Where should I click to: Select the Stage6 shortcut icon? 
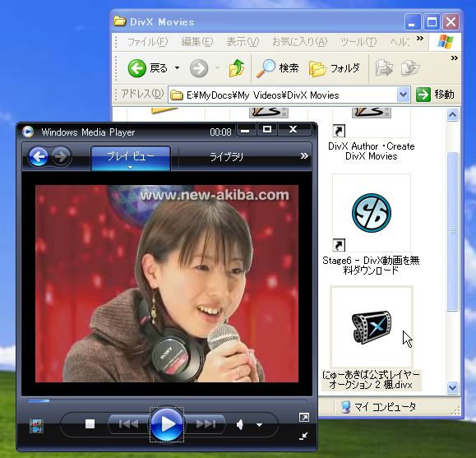coord(372,213)
